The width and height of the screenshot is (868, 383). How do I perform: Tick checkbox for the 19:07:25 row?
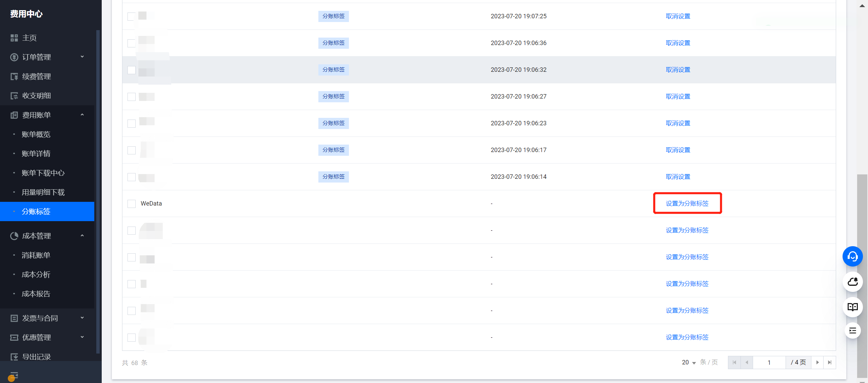pos(132,16)
